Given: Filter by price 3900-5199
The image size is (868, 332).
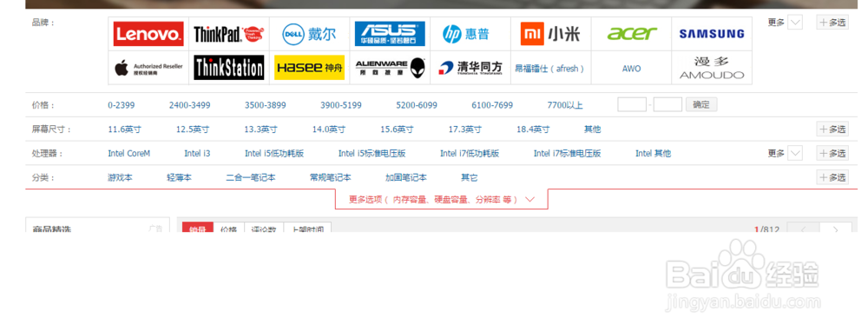Looking at the screenshot, I should (x=341, y=105).
